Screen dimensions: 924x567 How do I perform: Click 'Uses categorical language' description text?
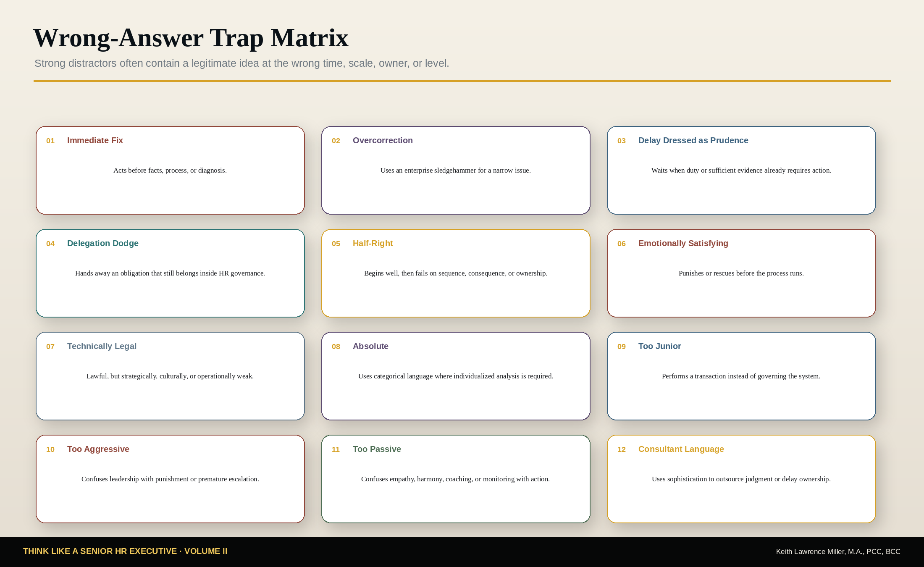456,376
